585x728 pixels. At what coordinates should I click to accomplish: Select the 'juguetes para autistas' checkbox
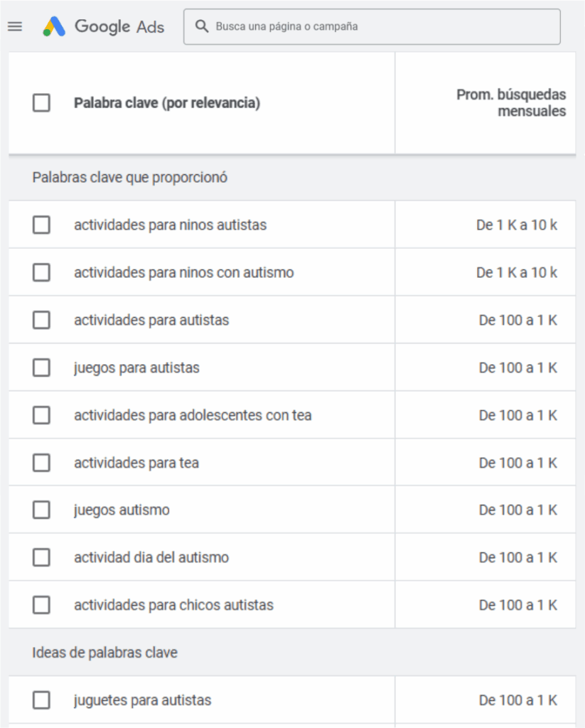[41, 700]
